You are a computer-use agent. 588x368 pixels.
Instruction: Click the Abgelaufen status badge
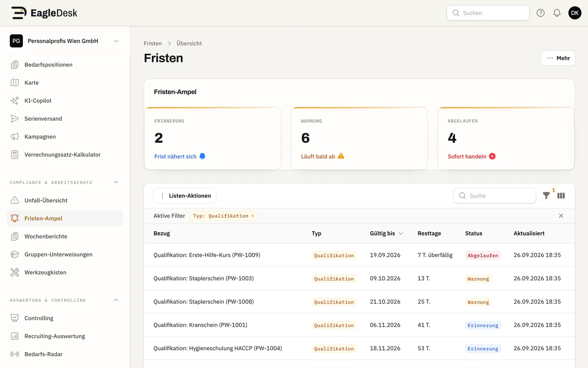pos(483,255)
